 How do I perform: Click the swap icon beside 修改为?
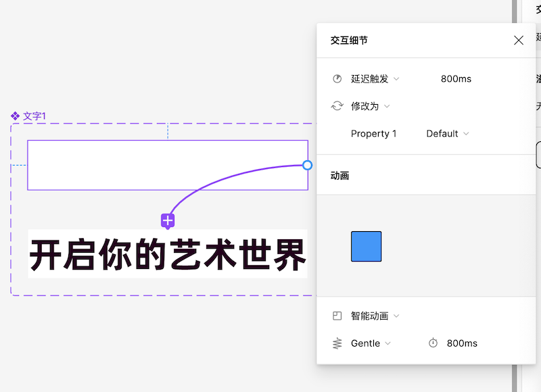(x=337, y=106)
